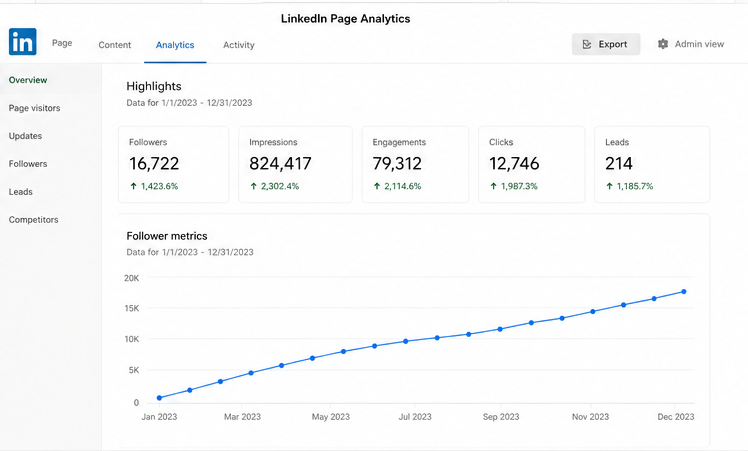Click the Admin view gear icon

pyautogui.click(x=663, y=44)
